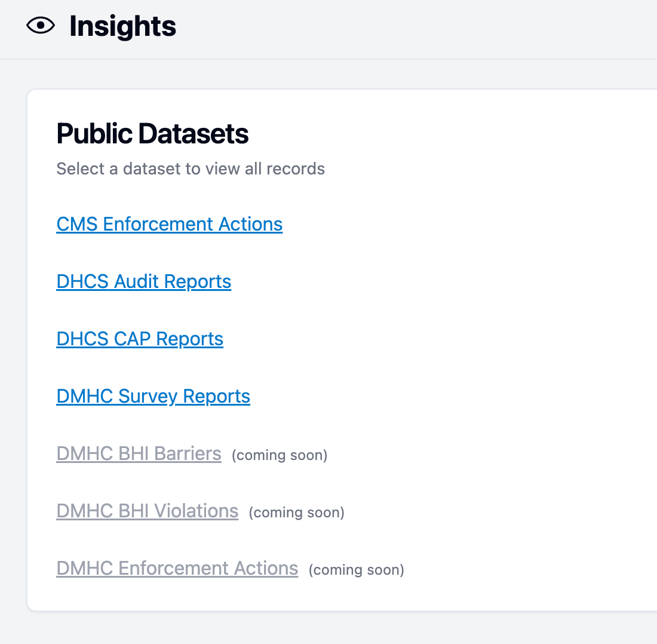Image resolution: width=657 pixels, height=644 pixels.
Task: Click the grayed-out DMHC BHI Barriers text
Action: pyautogui.click(x=139, y=453)
